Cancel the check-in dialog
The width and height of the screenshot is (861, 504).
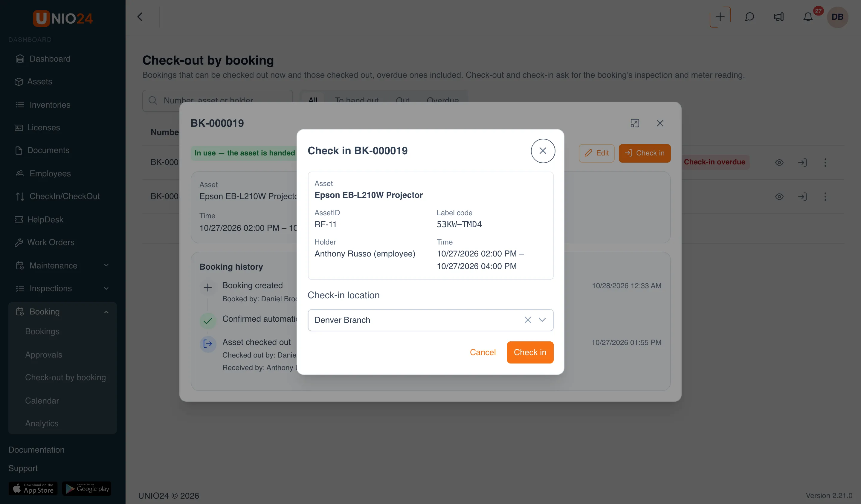tap(483, 352)
